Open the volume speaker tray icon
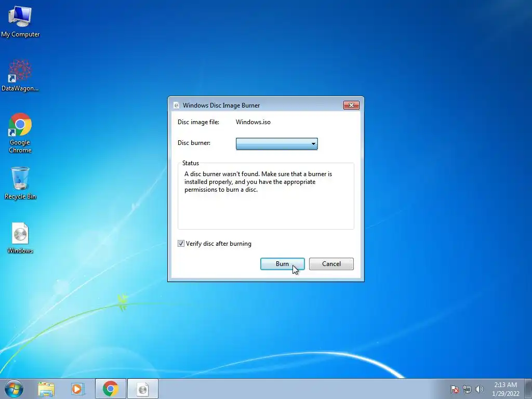The height and width of the screenshot is (399, 532). tap(480, 389)
